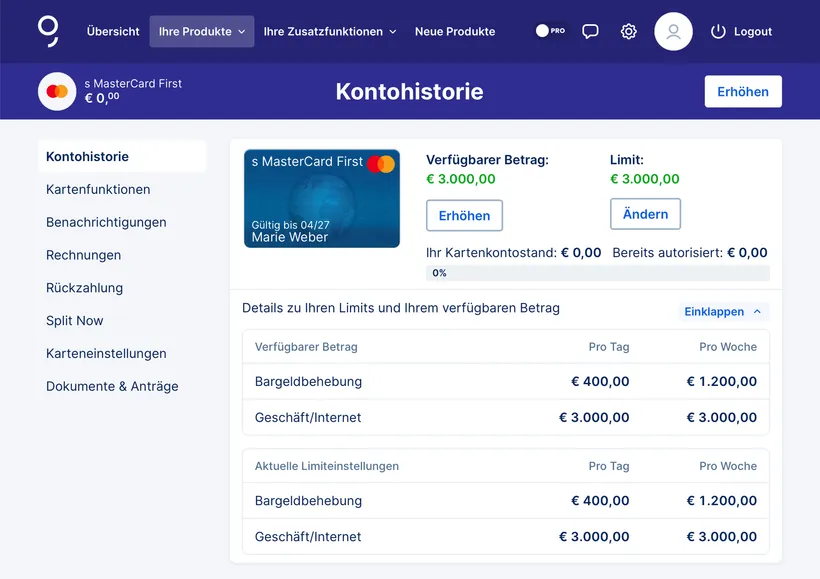This screenshot has width=820, height=579.
Task: Click Geschäft/Internet row under Verfügbarer Betrag
Action: coord(506,417)
